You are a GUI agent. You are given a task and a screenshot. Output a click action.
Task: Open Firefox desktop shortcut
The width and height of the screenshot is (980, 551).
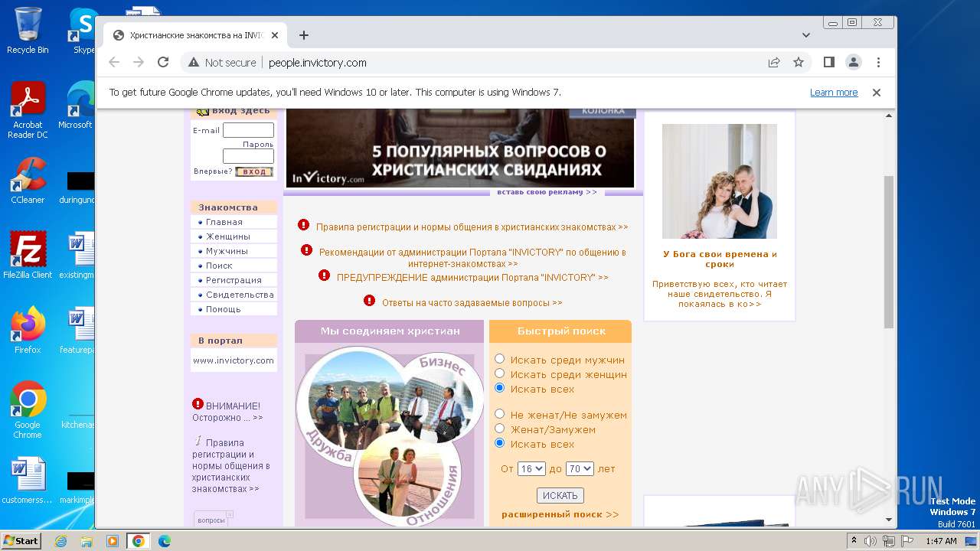[28, 330]
